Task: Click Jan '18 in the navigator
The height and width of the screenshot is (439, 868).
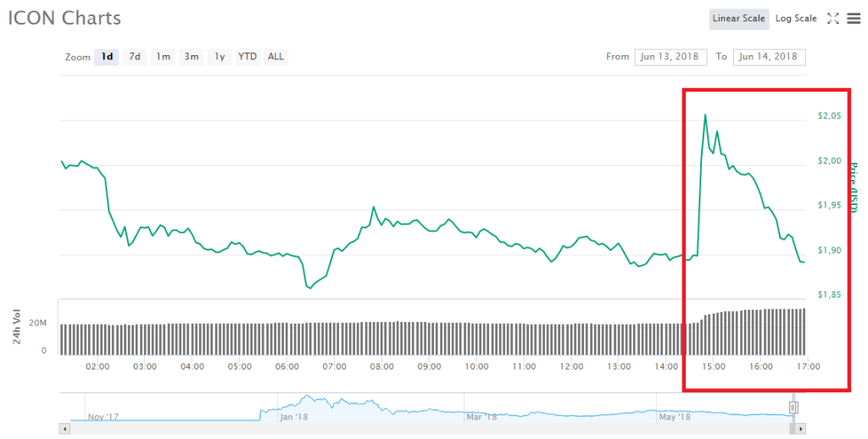Action: (293, 417)
